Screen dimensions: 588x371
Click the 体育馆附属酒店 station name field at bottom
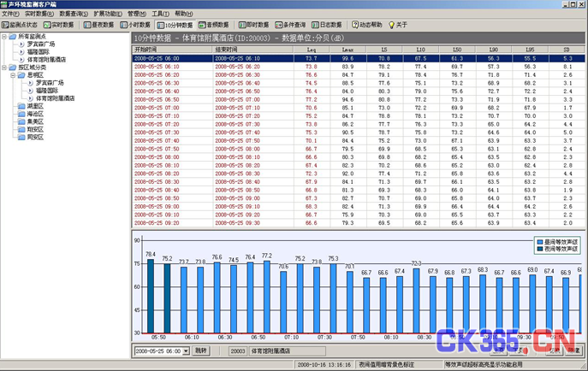click(287, 351)
